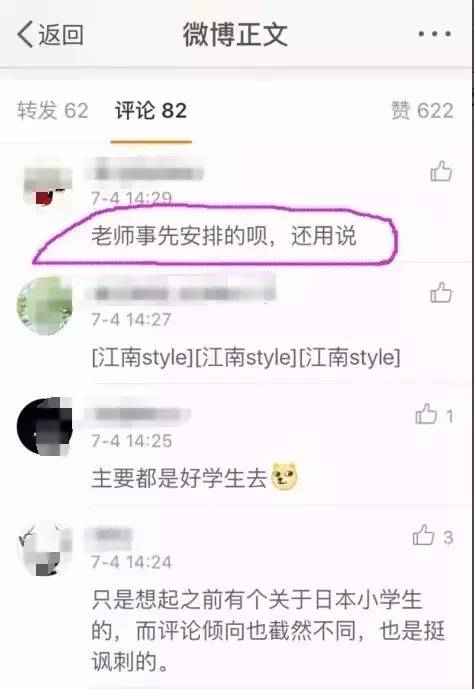Like the 江南style comment from 14:27
Screen dimensions: 474x689
tap(441, 293)
